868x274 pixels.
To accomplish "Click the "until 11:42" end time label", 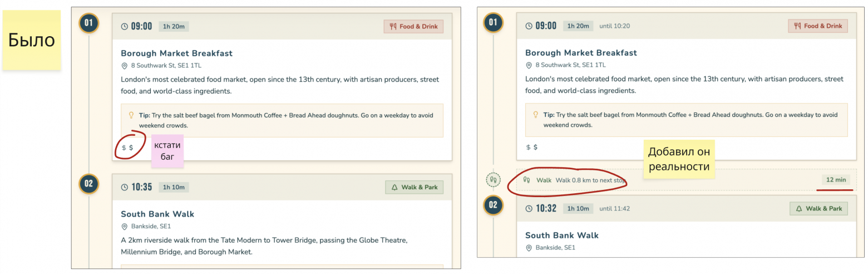I will click(x=614, y=209).
